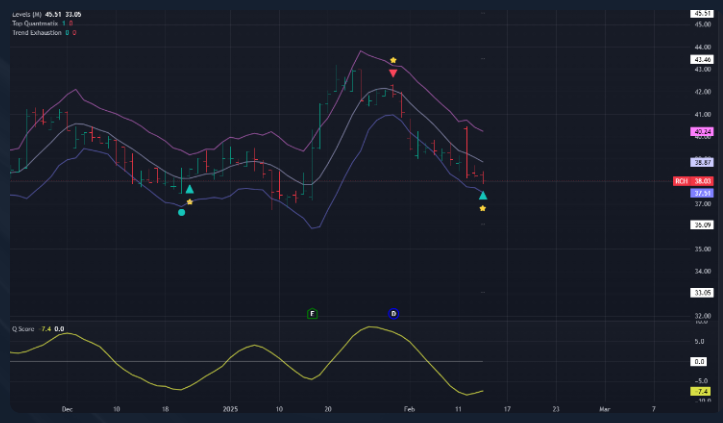Click the 45.00 price axis tick
Screen dimensions: 723x423
(x=703, y=24)
